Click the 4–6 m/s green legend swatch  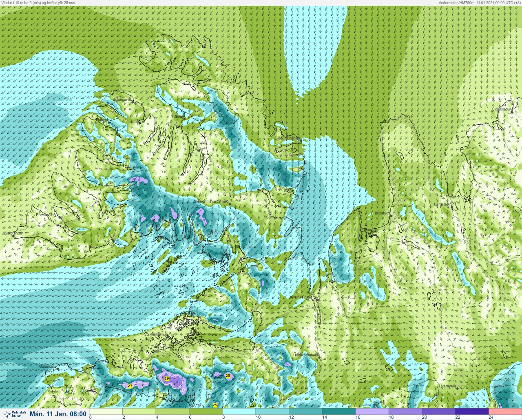coord(173,411)
